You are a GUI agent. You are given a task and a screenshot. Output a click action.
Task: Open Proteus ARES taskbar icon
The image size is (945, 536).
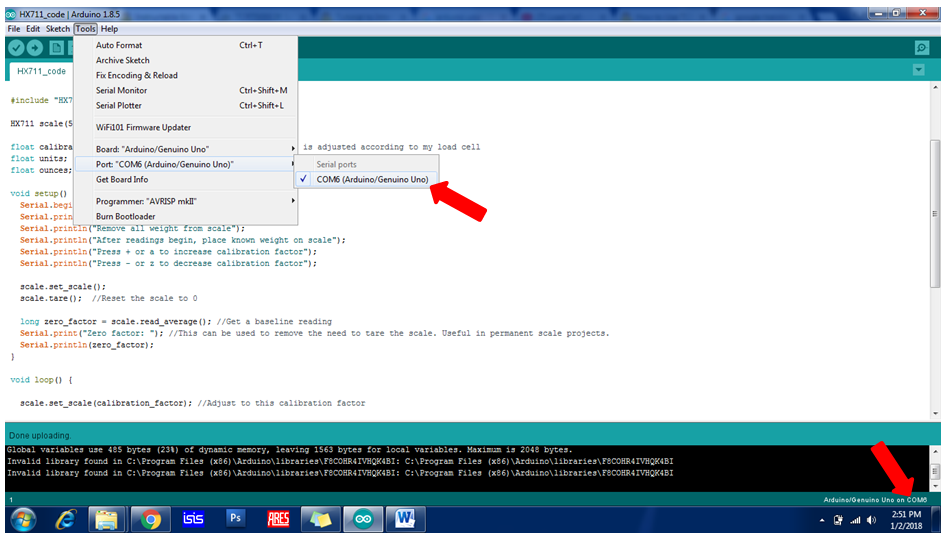(x=278, y=519)
